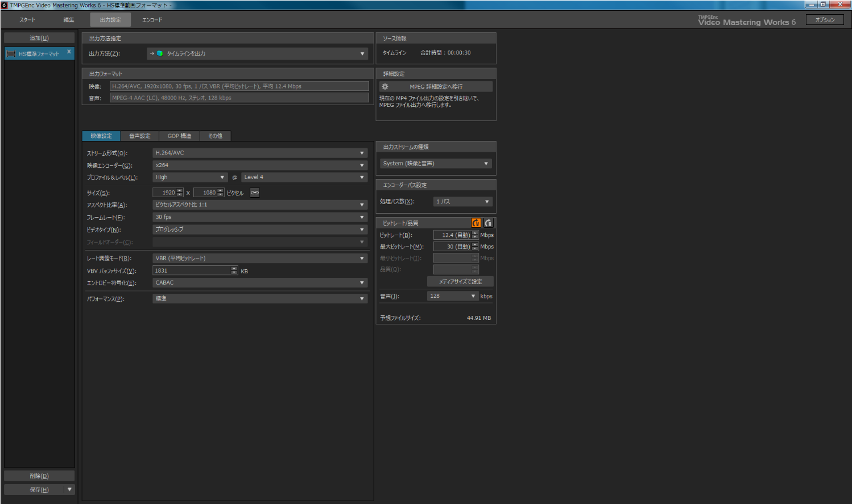Viewport: 852px width, 504px height.
Task: Click the width 1920 input field
Action: 165,193
